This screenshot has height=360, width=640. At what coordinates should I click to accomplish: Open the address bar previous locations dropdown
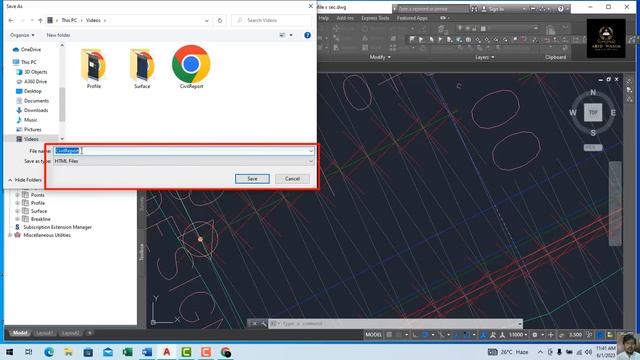pos(207,20)
